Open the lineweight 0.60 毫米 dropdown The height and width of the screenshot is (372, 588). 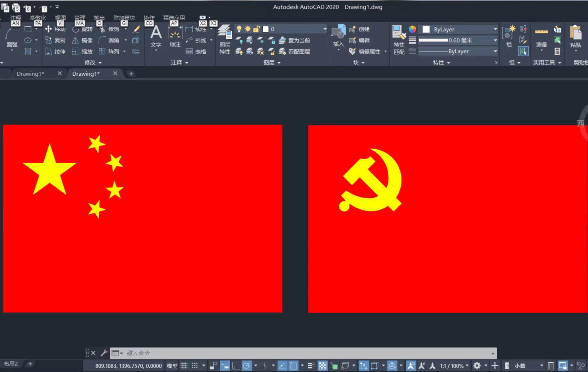point(495,40)
